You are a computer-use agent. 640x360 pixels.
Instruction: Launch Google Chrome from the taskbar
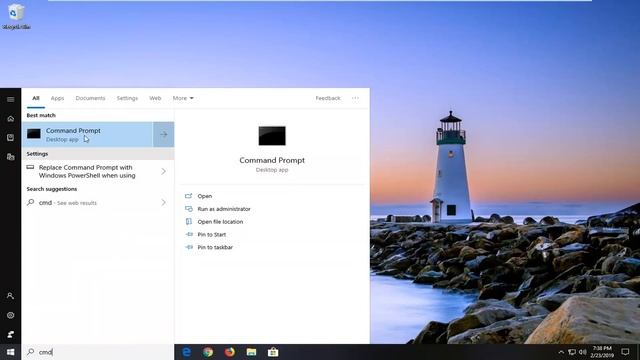208,352
